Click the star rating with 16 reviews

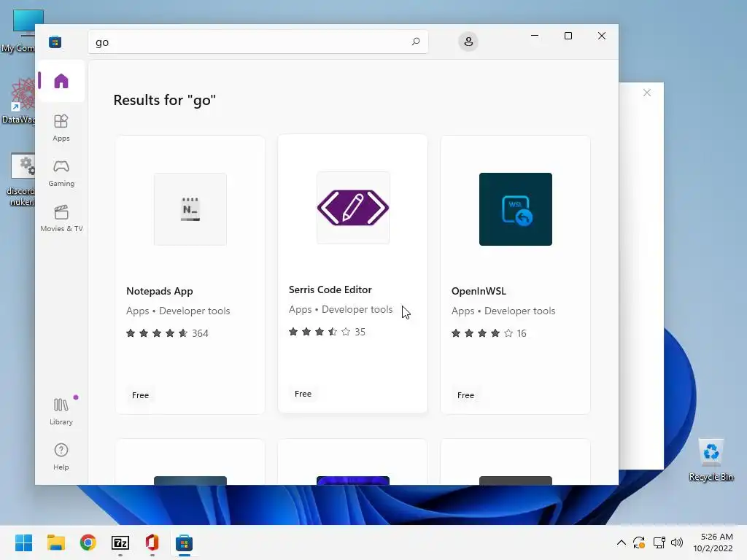click(x=489, y=333)
